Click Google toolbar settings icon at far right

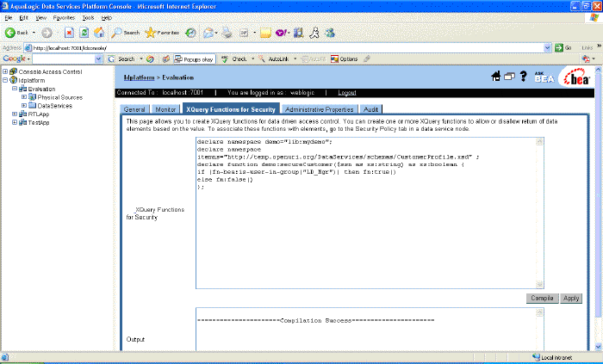coord(586,59)
